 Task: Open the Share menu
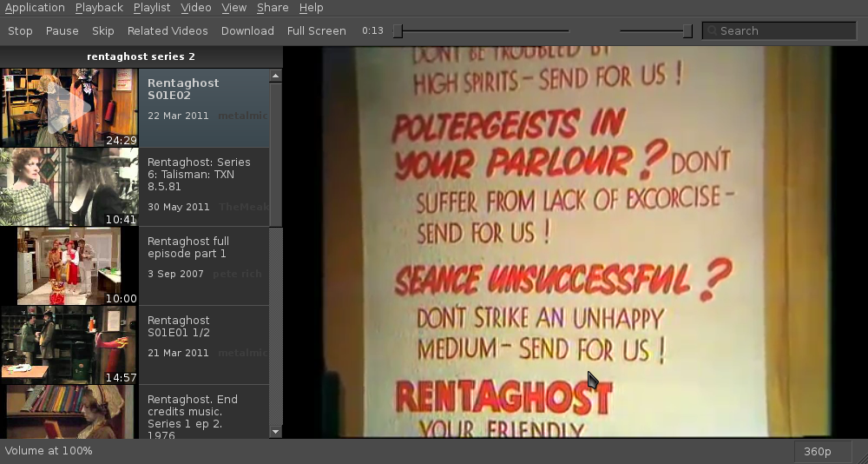pyautogui.click(x=273, y=8)
